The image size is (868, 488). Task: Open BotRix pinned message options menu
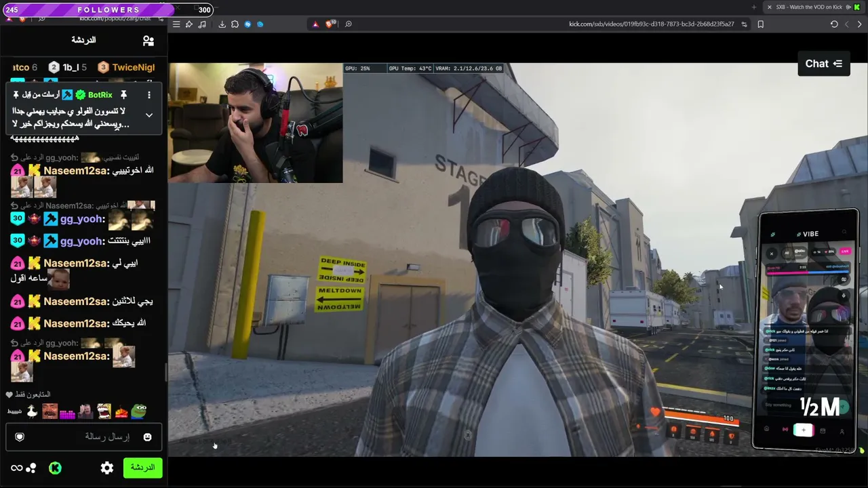pos(149,95)
